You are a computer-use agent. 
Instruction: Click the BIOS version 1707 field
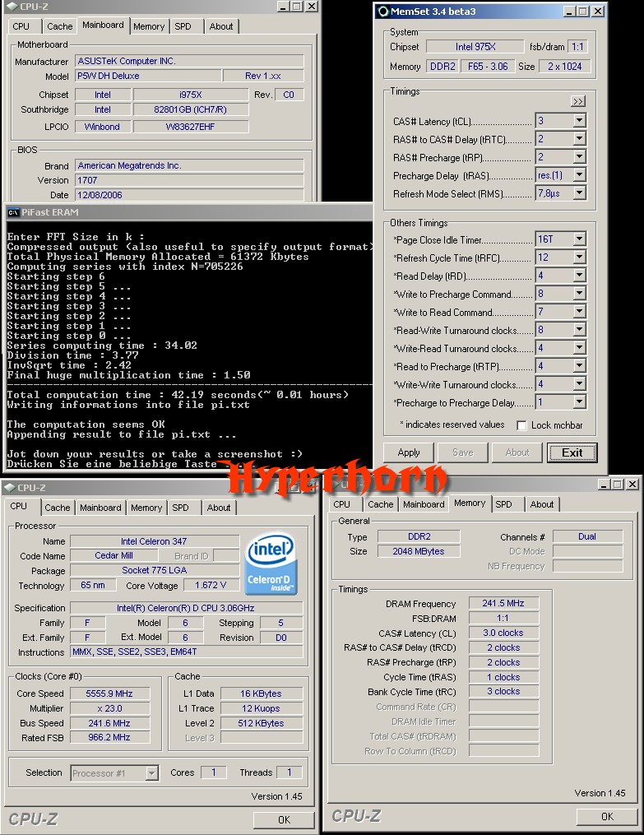click(x=189, y=180)
